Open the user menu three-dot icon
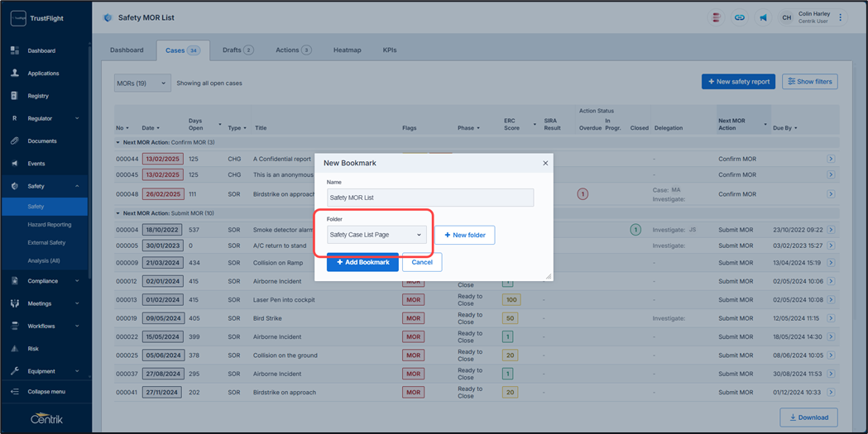Screen dimensions: 868x434 tap(841, 17)
